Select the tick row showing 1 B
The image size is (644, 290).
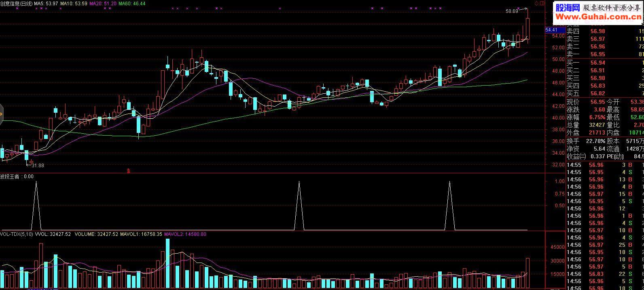pyautogui.click(x=605, y=216)
